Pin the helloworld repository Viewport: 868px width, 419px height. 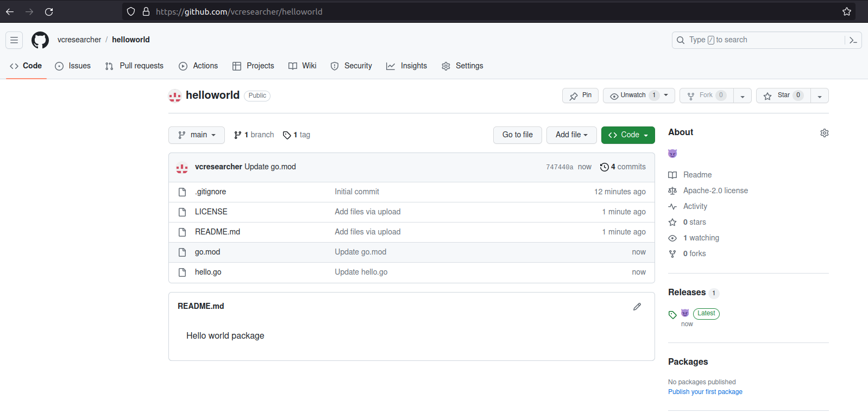580,96
